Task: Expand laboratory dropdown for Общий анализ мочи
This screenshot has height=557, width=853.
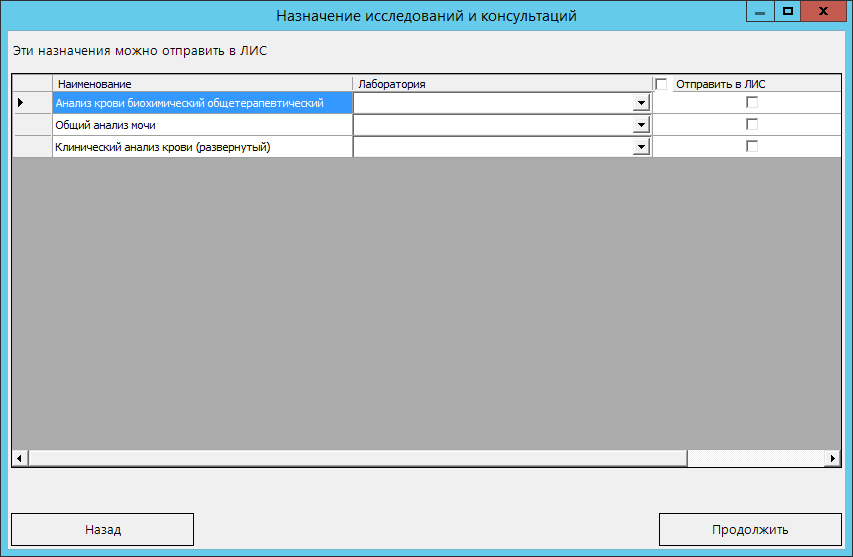Action: (x=640, y=125)
